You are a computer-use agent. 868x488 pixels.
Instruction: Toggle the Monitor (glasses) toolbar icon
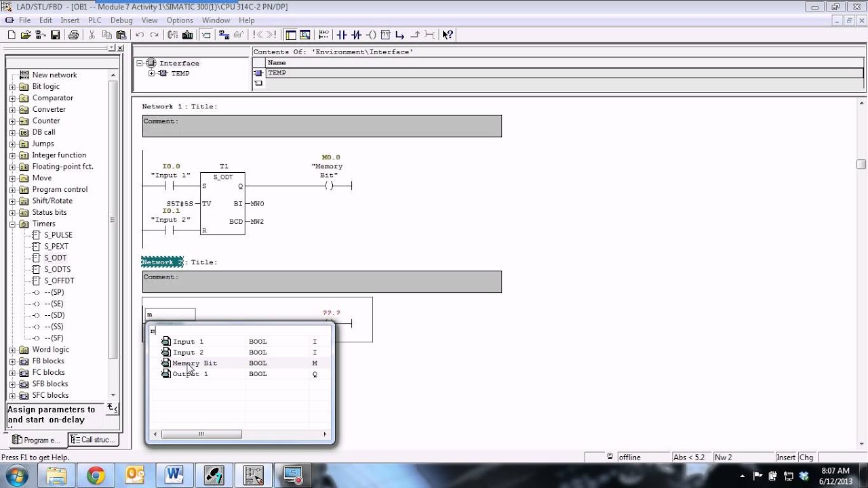239,35
